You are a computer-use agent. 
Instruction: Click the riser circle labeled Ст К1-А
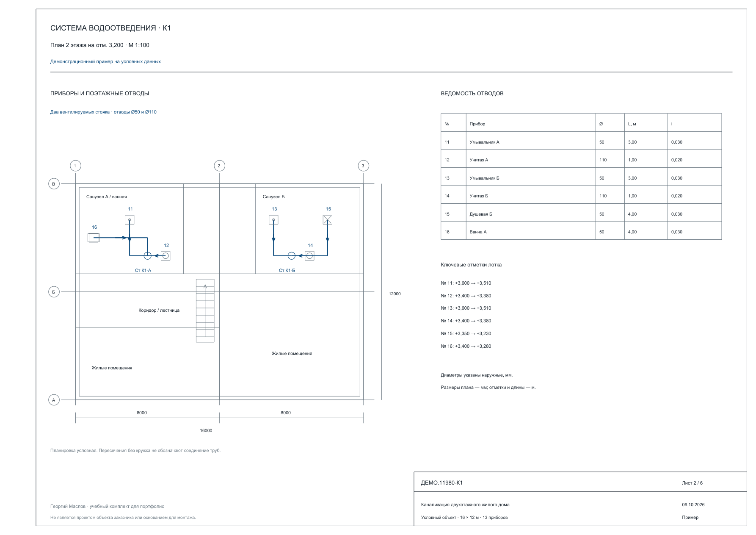coord(147,256)
